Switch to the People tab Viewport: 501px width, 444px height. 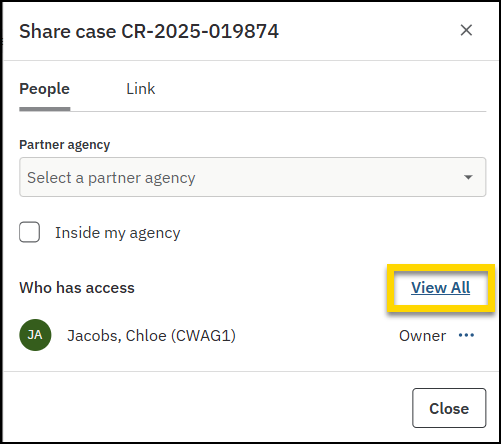pyautogui.click(x=45, y=89)
